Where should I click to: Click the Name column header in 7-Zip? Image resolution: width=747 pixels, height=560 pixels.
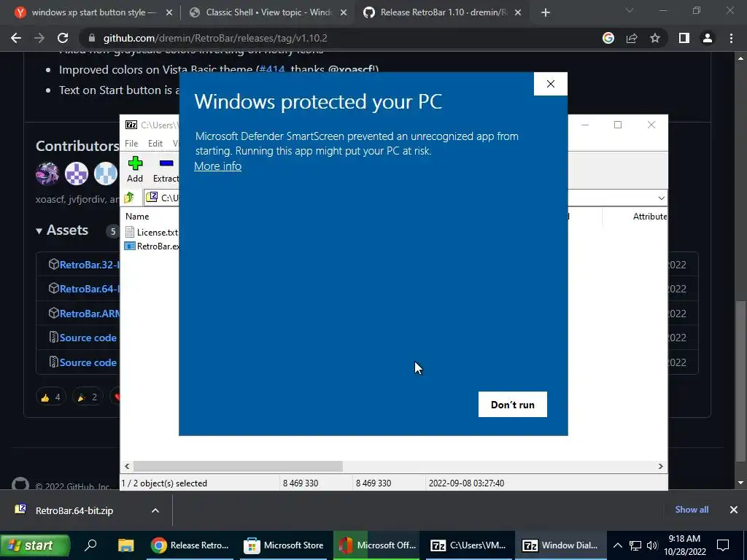[x=137, y=216]
